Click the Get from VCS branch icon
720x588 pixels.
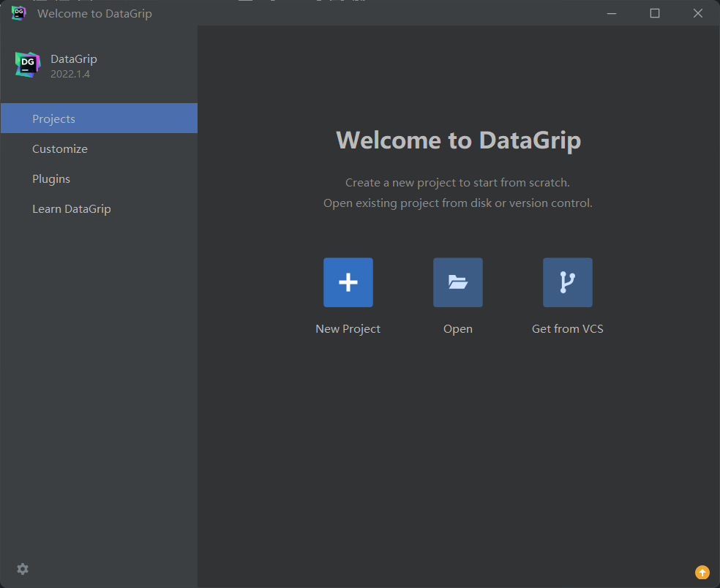pyautogui.click(x=568, y=282)
